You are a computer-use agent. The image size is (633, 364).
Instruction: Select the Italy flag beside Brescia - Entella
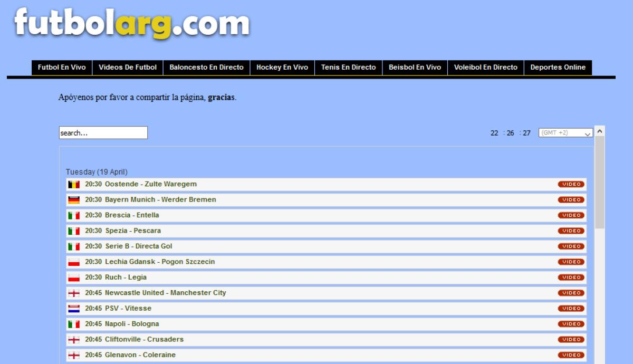[74, 215]
